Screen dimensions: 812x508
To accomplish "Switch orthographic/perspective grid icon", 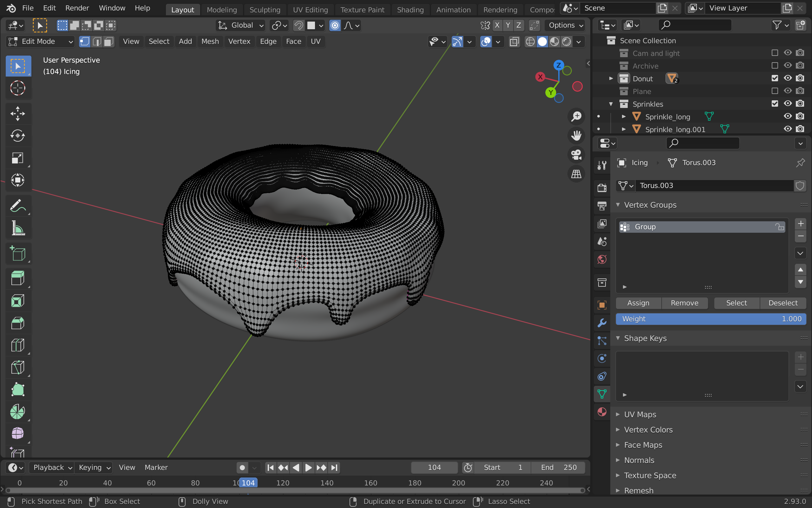I will [576, 174].
